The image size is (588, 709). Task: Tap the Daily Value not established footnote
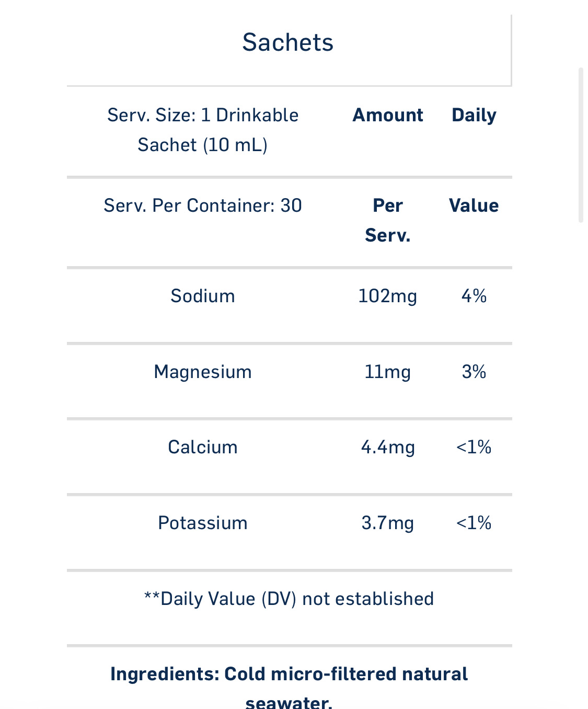[x=289, y=599]
